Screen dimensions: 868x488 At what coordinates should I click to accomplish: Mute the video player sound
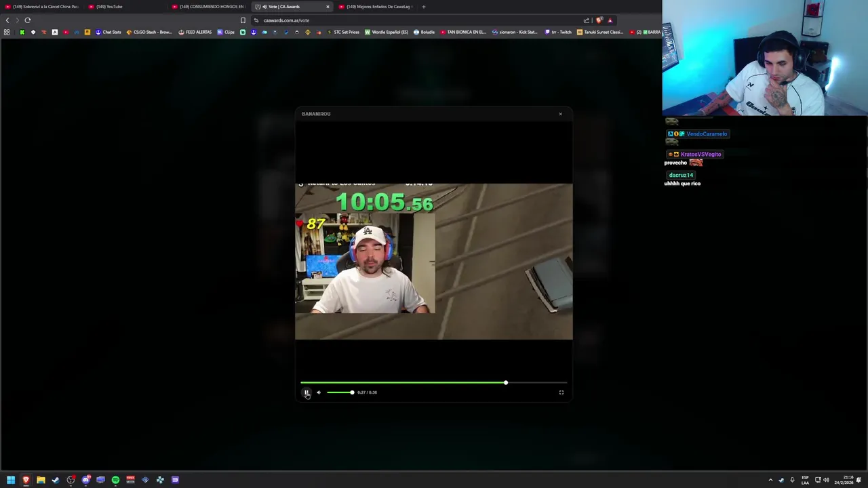click(x=319, y=392)
